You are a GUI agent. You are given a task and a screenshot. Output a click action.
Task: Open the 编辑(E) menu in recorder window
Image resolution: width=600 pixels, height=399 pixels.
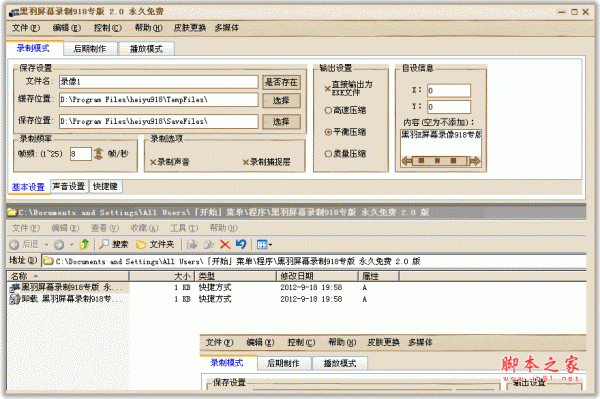[x=67, y=28]
